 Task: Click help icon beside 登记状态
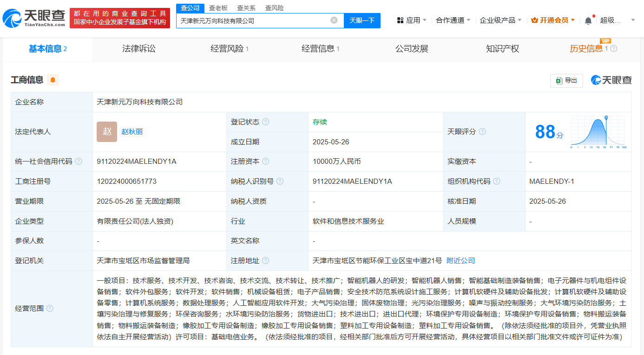pos(265,122)
